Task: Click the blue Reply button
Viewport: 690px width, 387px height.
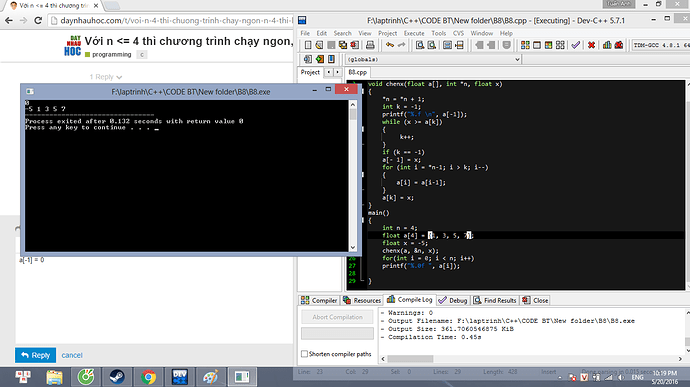Action: point(35,355)
